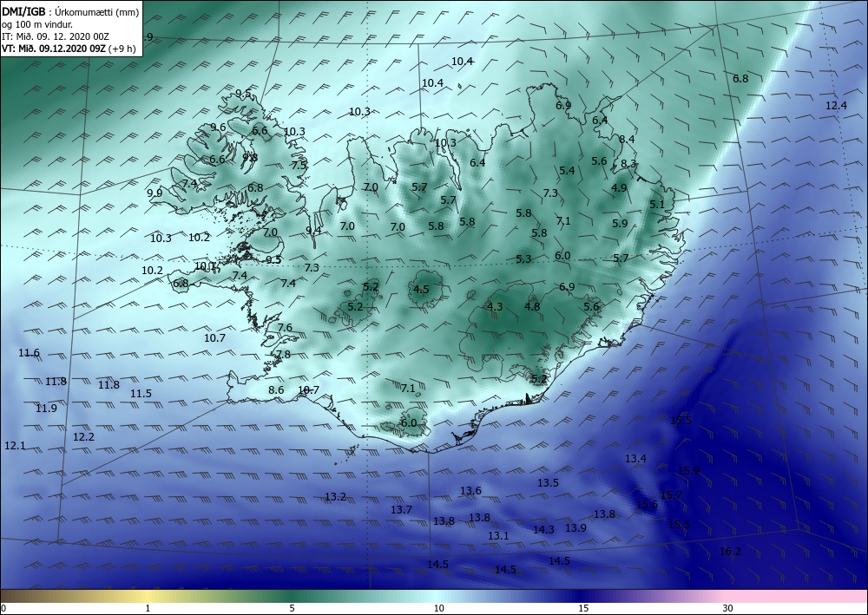Click the 12.2 value in the southwest sea
This screenshot has width=868, height=615.
click(x=83, y=436)
